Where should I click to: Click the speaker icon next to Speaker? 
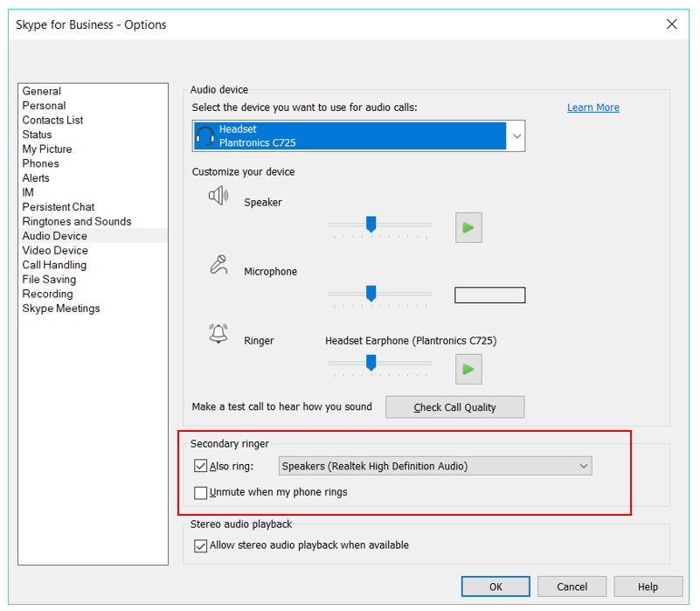pyautogui.click(x=218, y=196)
